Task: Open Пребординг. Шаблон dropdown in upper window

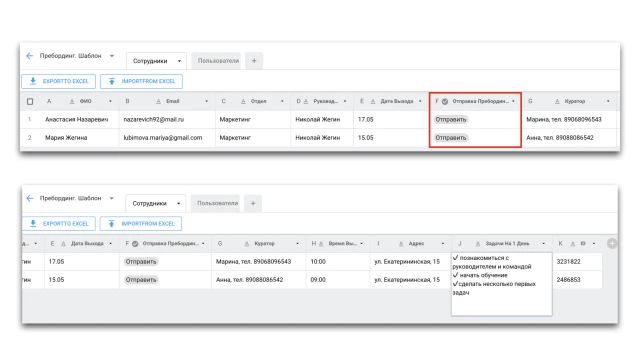Action: [x=112, y=56]
